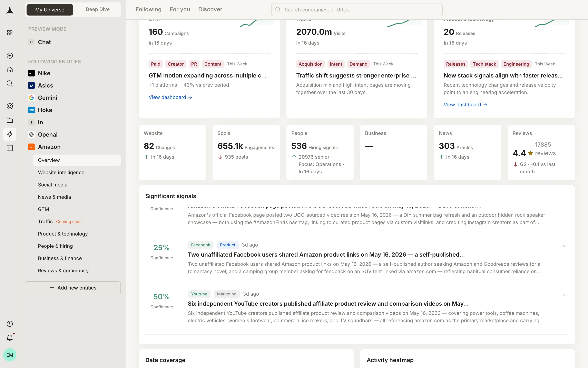The height and width of the screenshot is (368, 588).
Task: Go to the home icon
Action: point(10,69)
